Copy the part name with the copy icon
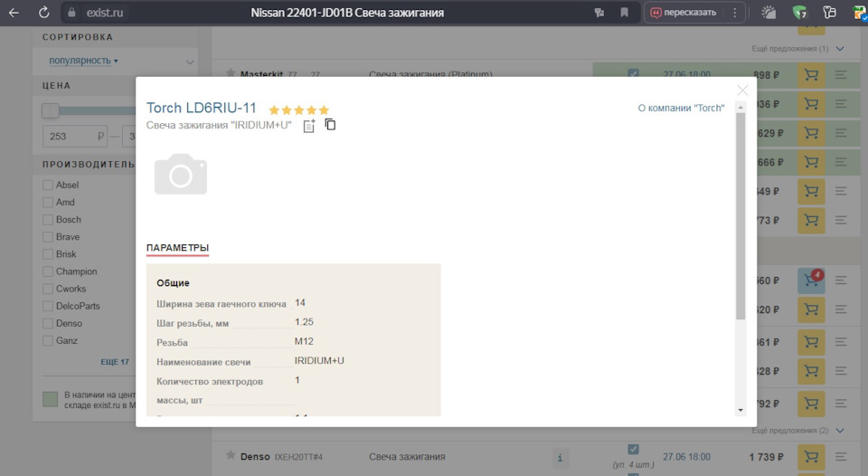Screen dimensions: 868x476 [x=331, y=125]
